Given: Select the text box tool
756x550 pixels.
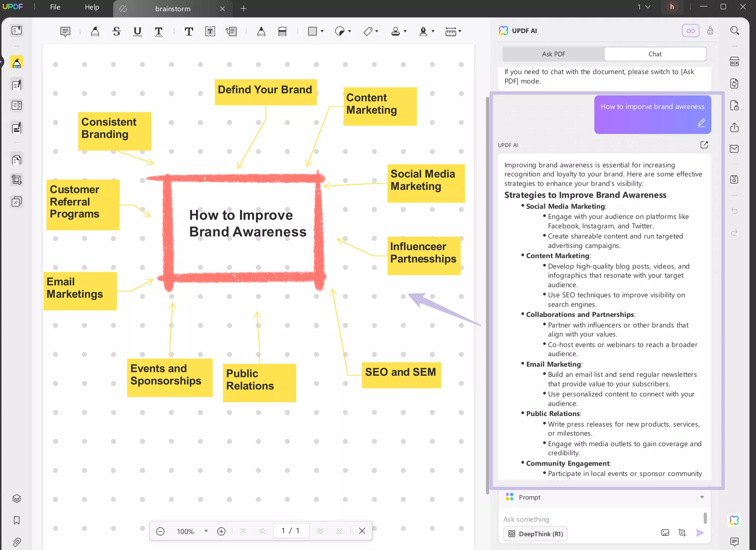Looking at the screenshot, I should [210, 32].
